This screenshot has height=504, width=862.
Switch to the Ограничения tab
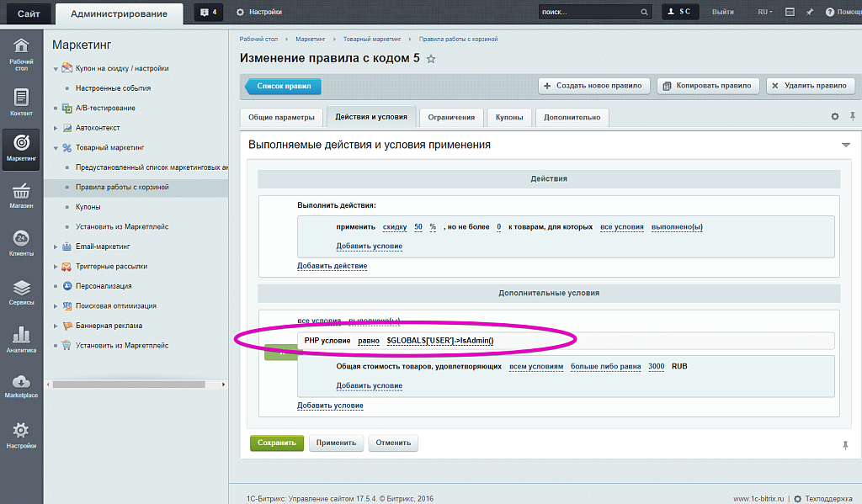tap(452, 117)
